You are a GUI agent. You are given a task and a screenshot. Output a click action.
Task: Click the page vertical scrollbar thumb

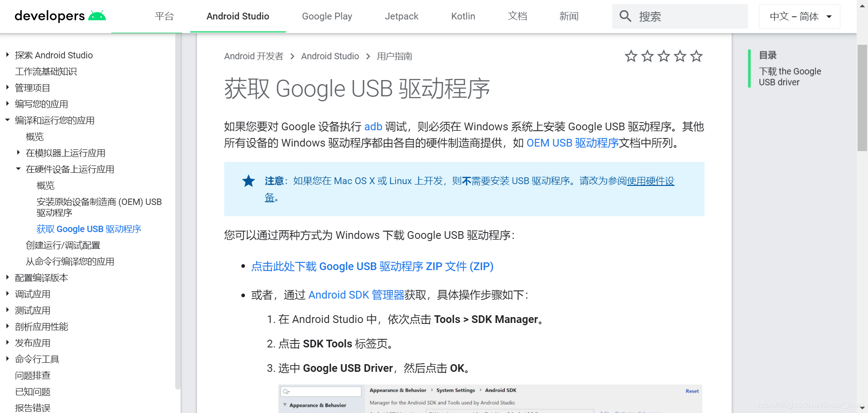click(862, 97)
